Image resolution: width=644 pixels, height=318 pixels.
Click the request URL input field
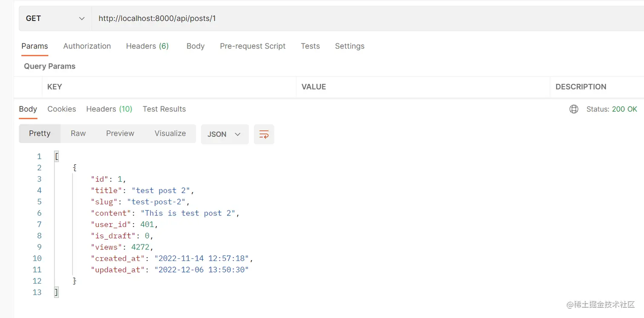tap(256, 18)
